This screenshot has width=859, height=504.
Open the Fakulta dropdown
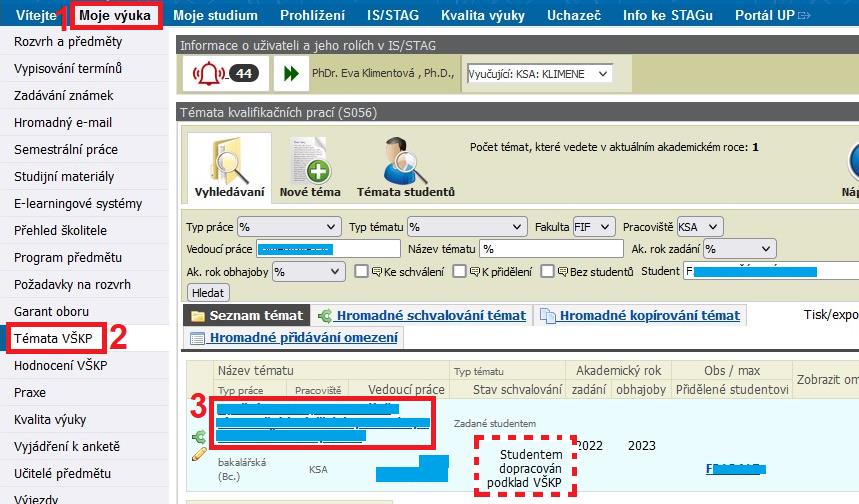pyautogui.click(x=594, y=226)
